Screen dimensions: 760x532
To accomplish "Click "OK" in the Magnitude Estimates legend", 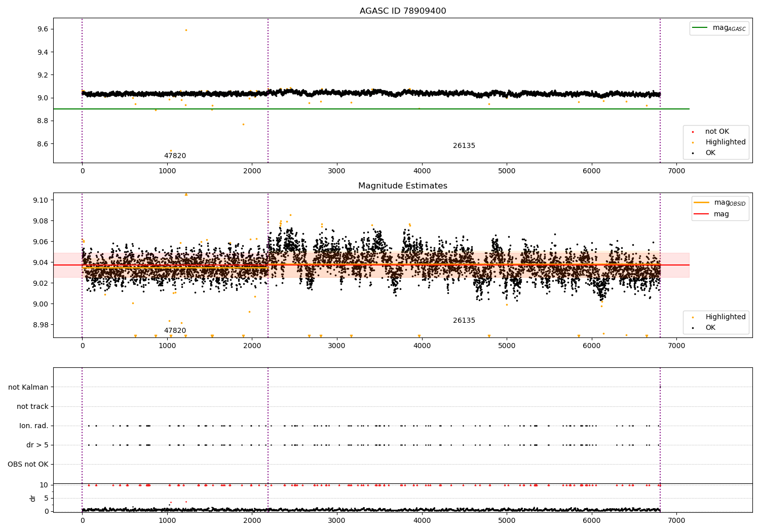I will click(710, 328).
